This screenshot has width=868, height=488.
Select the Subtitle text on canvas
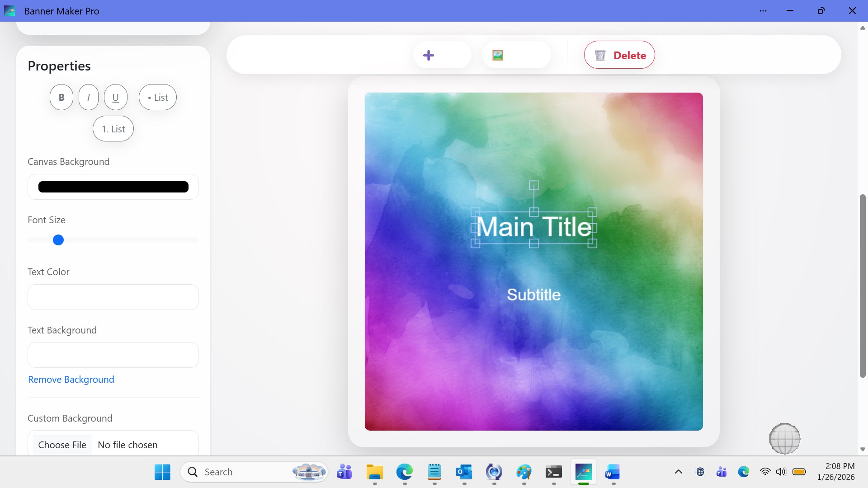[x=533, y=295]
